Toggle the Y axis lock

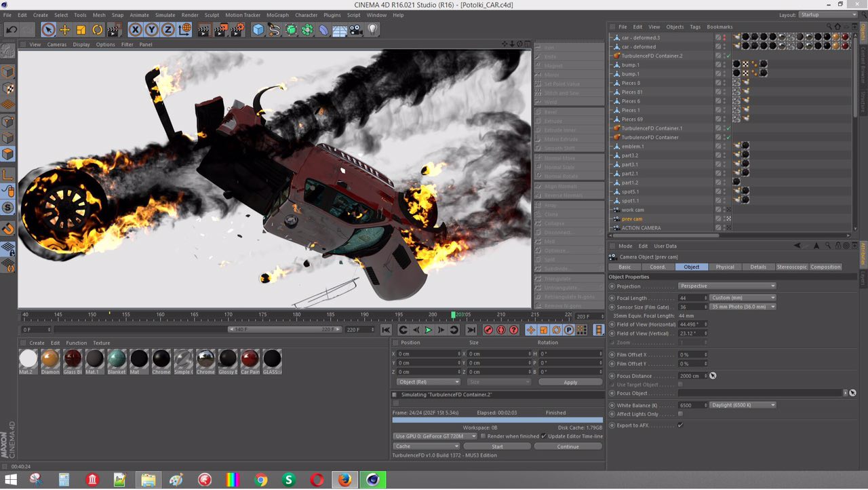151,29
